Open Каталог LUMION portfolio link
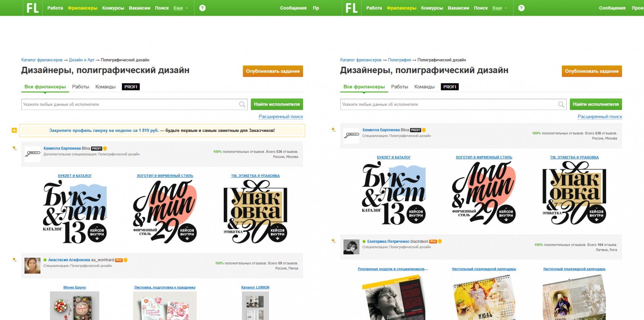The height and width of the screenshot is (320, 644). tap(255, 287)
